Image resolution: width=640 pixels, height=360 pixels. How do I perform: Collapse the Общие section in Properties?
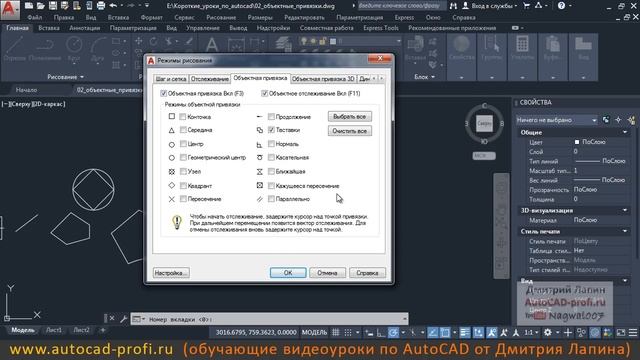(625, 132)
